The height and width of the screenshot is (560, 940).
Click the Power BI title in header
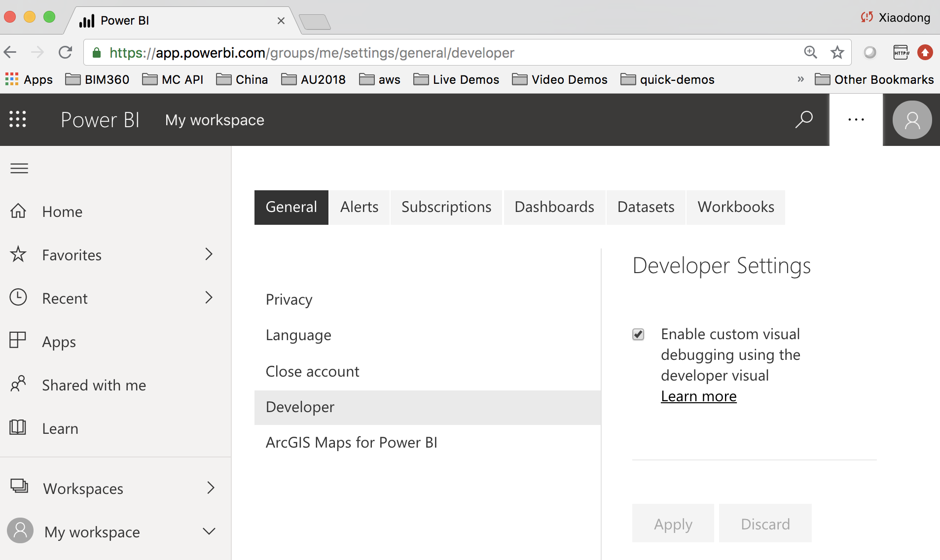(x=100, y=120)
